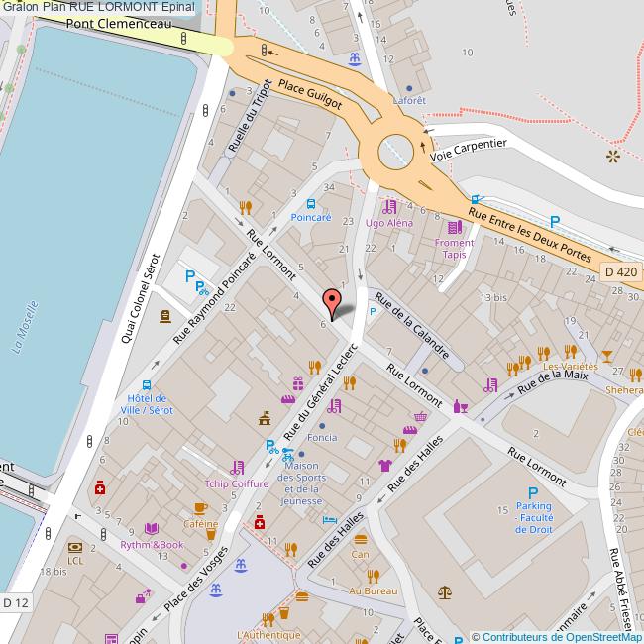
Task: Click the Hôtel de Ville / Sérot bus stop icon
Action: pyautogui.click(x=147, y=385)
